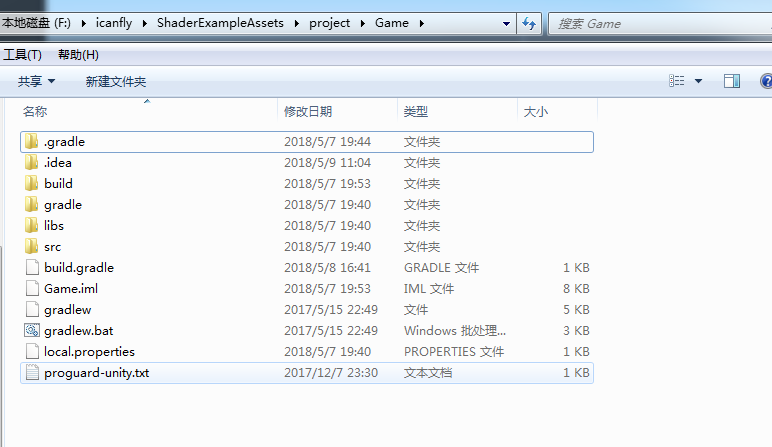Expand the arrow after local disk (F:)

point(84,23)
